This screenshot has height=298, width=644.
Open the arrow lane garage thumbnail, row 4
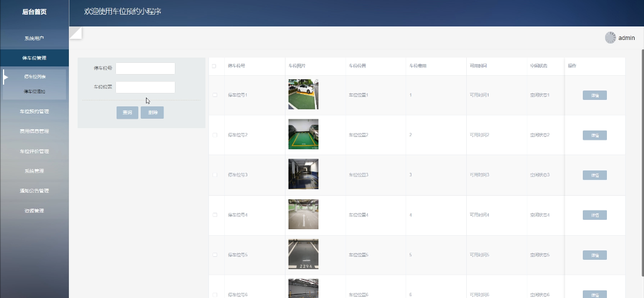(304, 214)
